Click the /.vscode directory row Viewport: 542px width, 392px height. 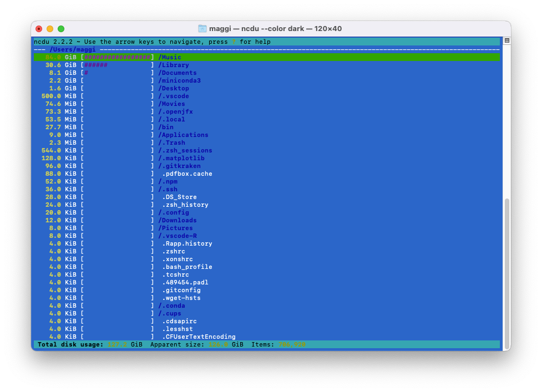[174, 96]
